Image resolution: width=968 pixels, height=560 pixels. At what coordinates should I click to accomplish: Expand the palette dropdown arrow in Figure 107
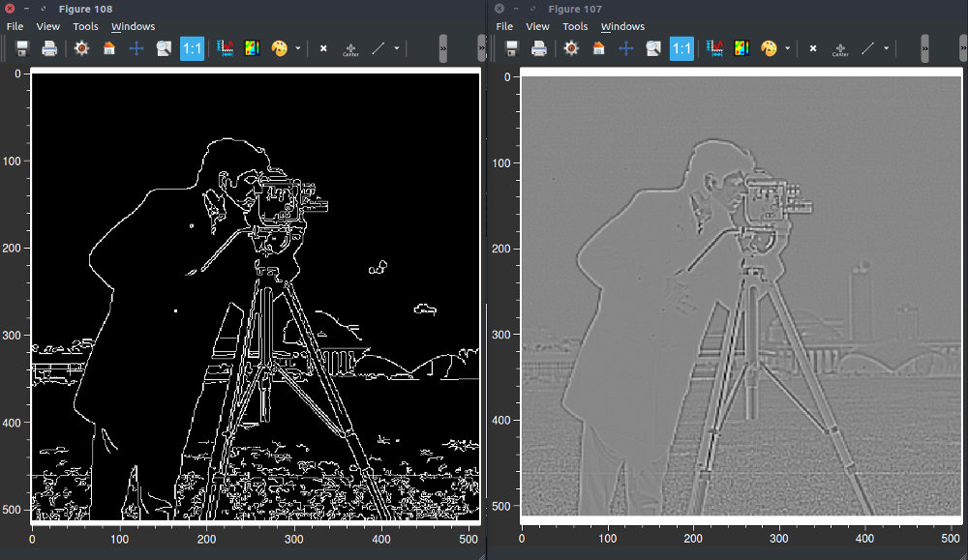[x=787, y=48]
